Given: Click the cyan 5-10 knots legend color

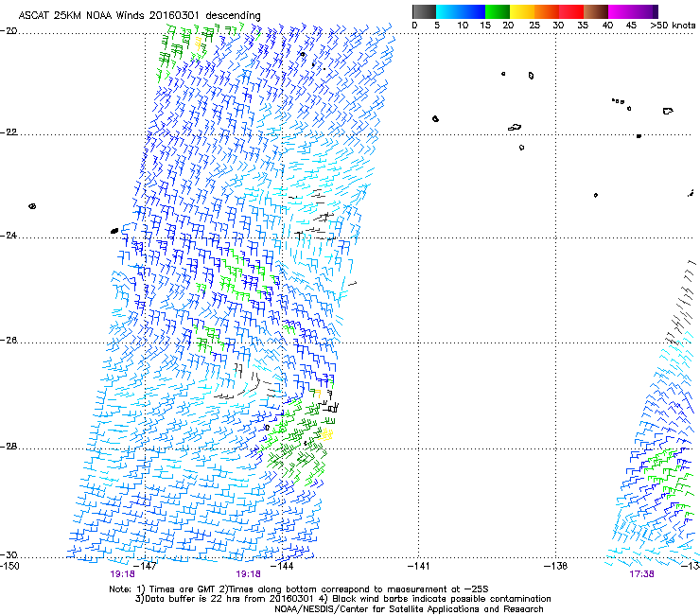Looking at the screenshot, I should (x=448, y=11).
